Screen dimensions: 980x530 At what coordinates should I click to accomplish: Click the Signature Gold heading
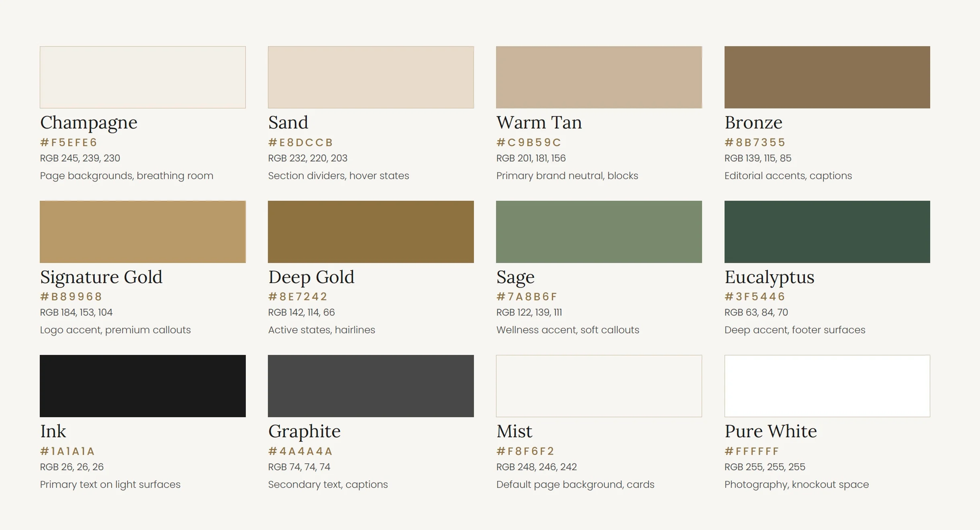[101, 277]
